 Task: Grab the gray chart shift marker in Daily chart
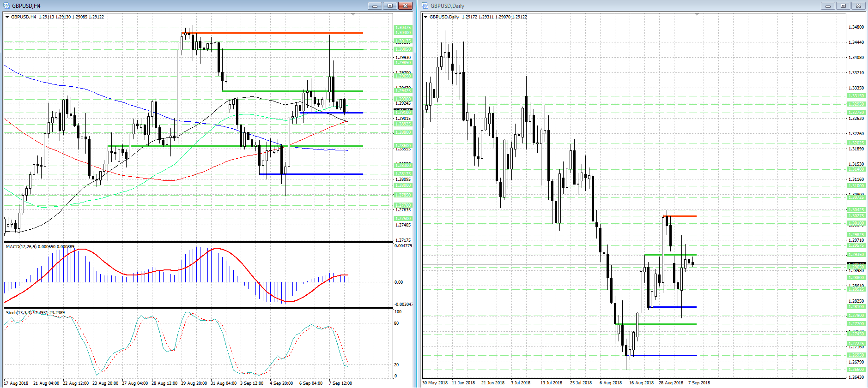point(697,15)
